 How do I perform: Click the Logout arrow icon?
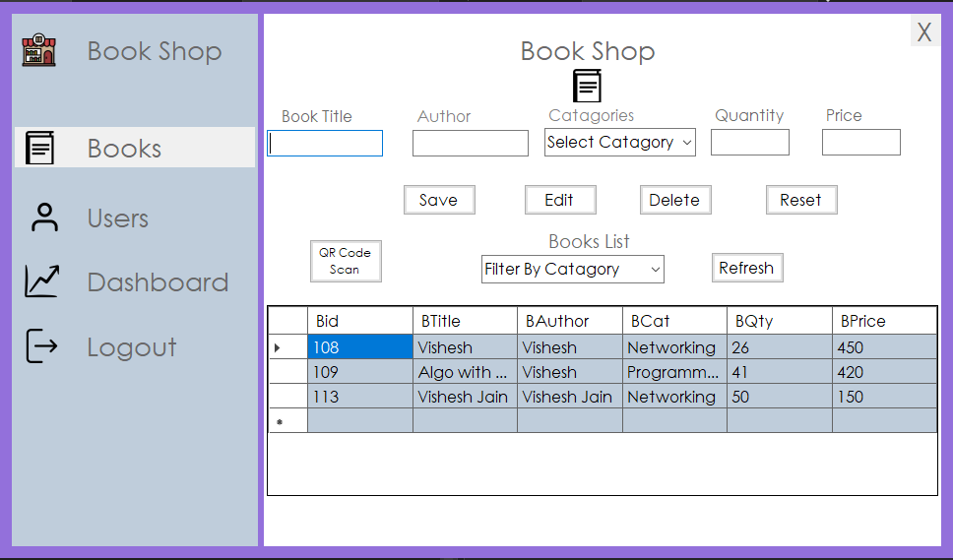(41, 346)
